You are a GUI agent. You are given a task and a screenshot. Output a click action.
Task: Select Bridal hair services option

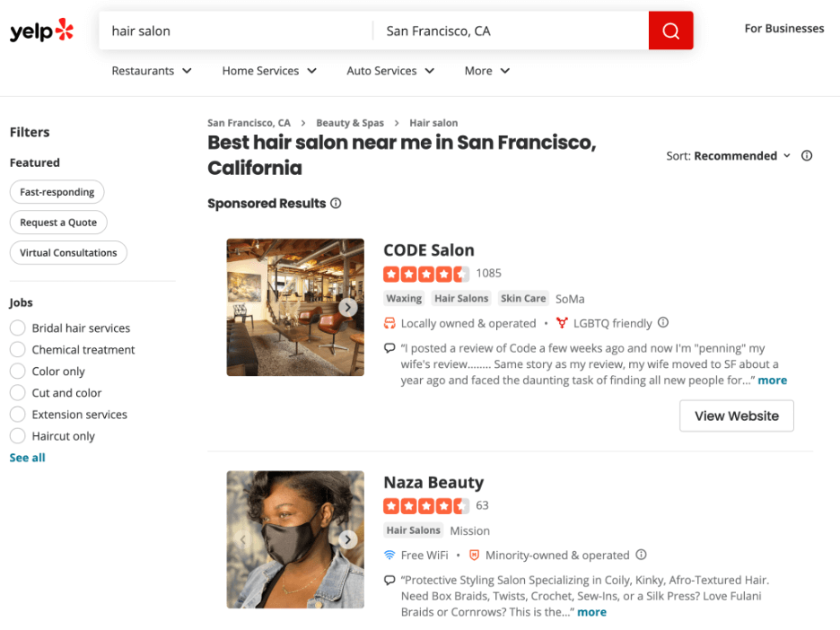[18, 328]
